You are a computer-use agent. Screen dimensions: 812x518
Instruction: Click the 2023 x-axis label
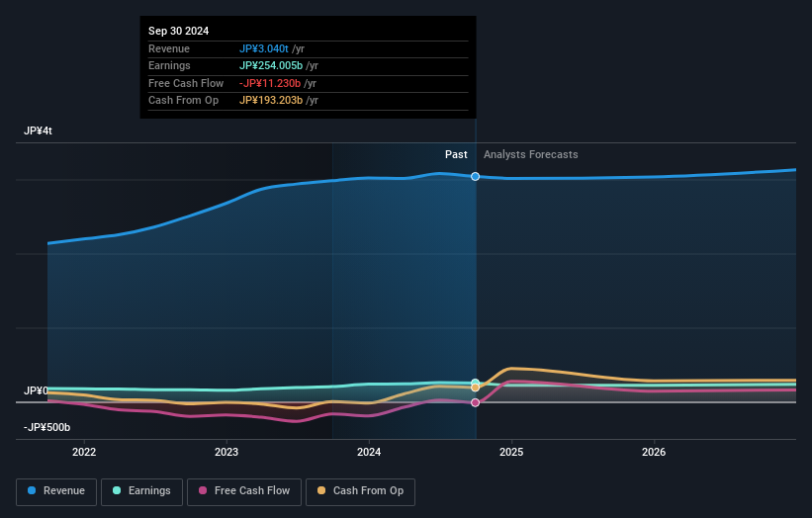coord(226,452)
